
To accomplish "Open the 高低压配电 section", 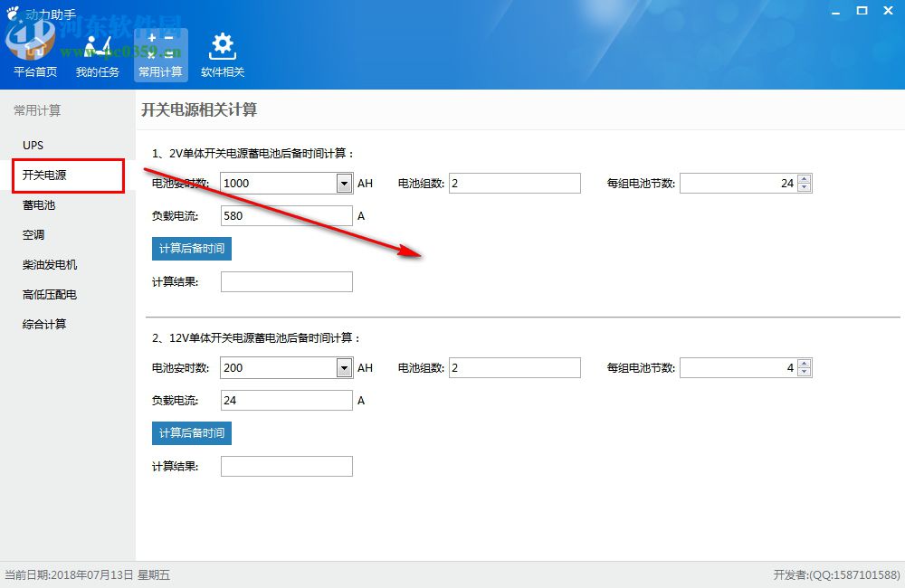I will pos(50,294).
